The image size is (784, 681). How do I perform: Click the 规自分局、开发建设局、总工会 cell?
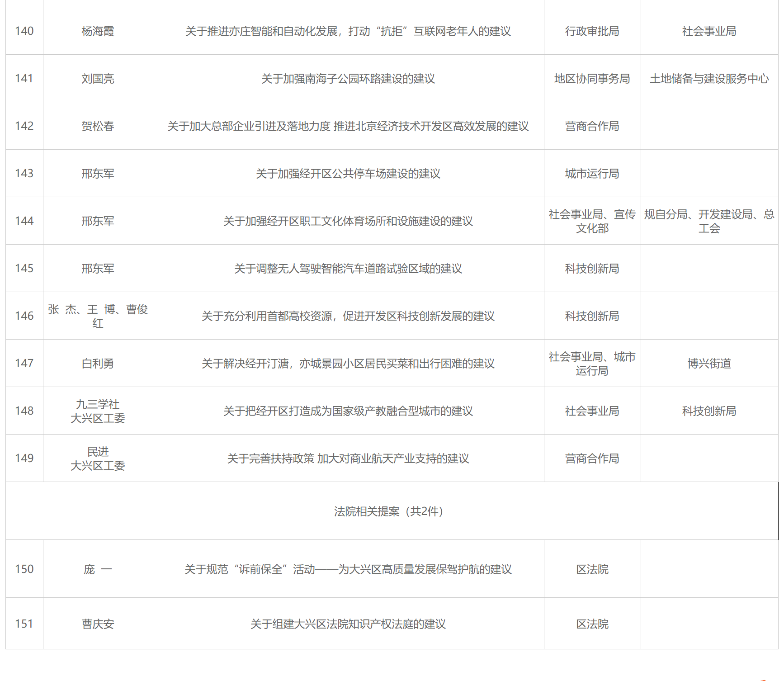pos(709,221)
